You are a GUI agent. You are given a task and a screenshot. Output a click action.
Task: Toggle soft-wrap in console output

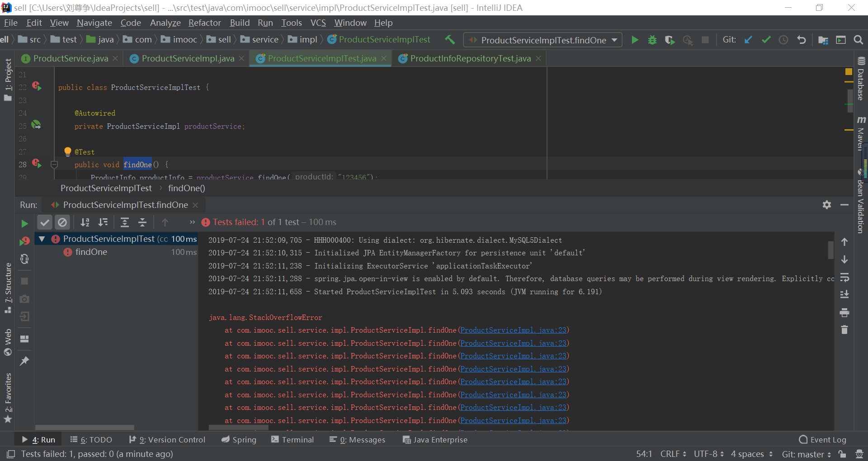[x=844, y=277]
